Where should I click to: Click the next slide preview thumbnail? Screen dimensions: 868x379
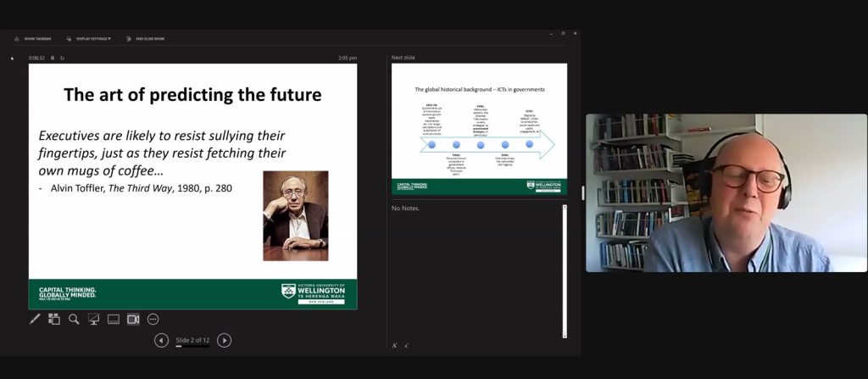click(x=479, y=129)
